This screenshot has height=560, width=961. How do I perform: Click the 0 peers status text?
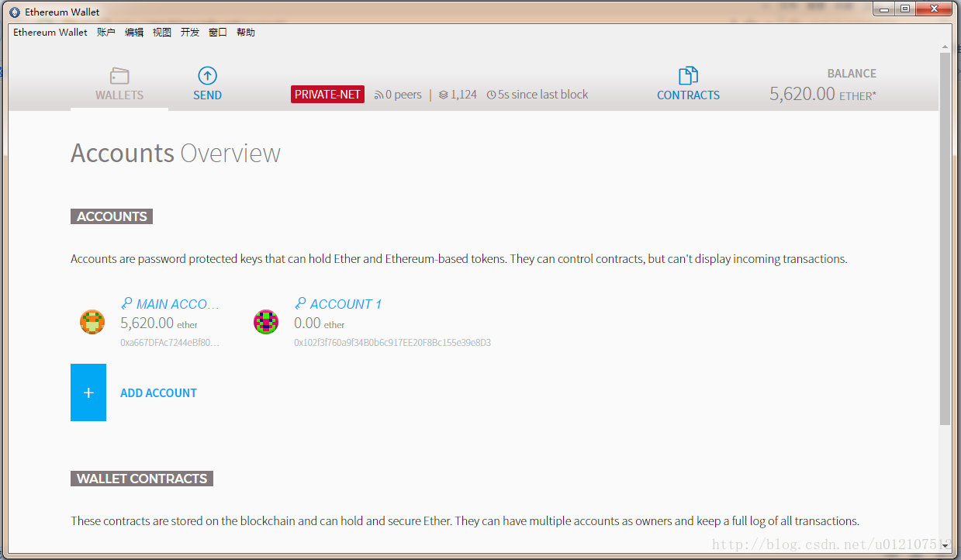click(x=403, y=95)
